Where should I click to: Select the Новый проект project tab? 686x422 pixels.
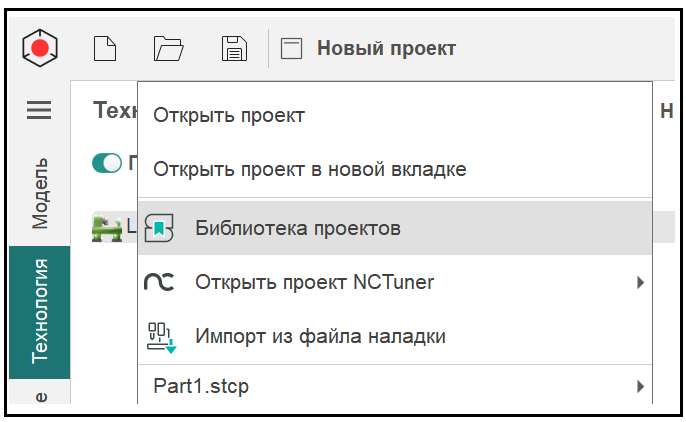coord(386,48)
